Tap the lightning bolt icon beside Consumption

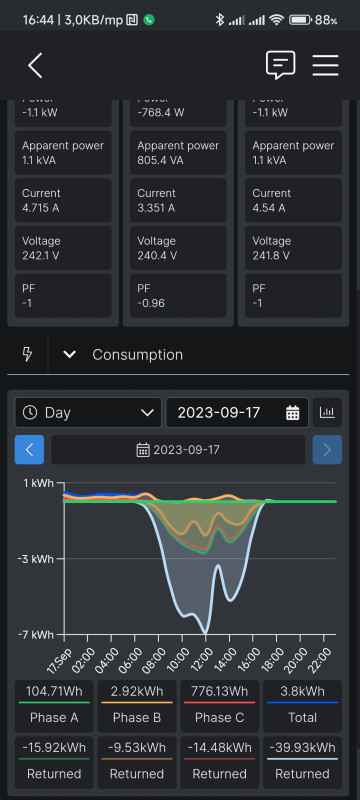[28, 354]
